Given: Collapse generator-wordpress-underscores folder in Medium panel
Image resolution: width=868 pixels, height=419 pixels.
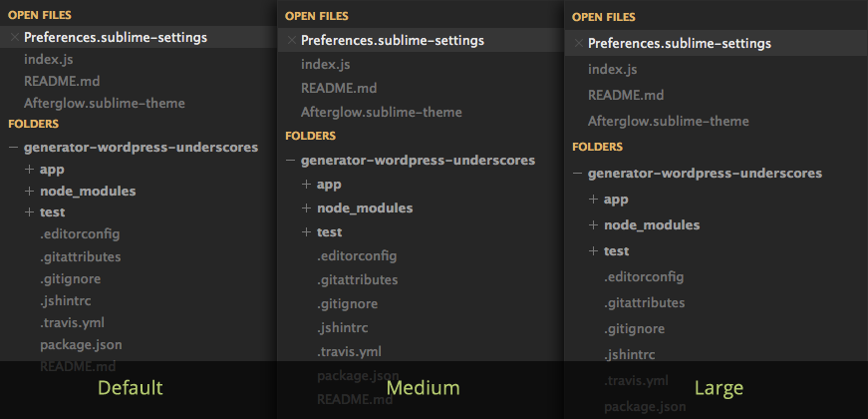Looking at the screenshot, I should pos(290,161).
